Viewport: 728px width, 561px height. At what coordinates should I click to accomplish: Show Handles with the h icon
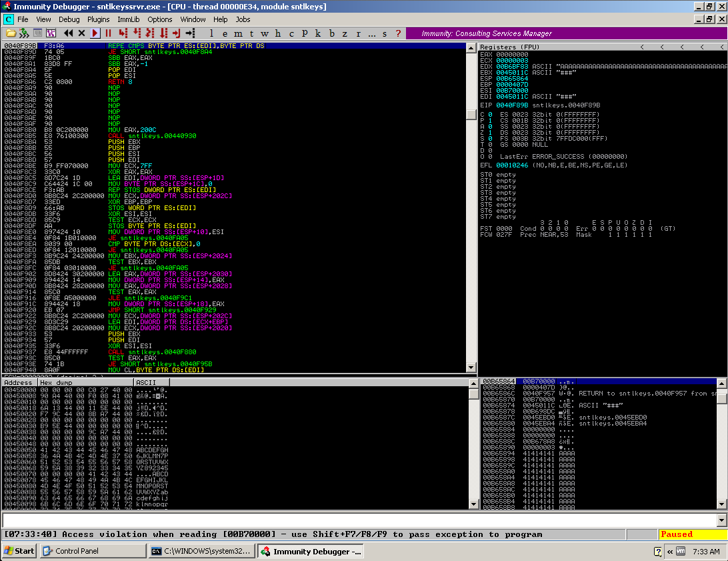click(277, 33)
